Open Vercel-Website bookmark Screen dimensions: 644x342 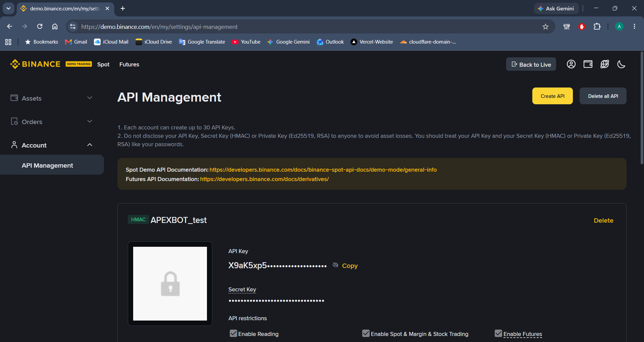(x=372, y=42)
